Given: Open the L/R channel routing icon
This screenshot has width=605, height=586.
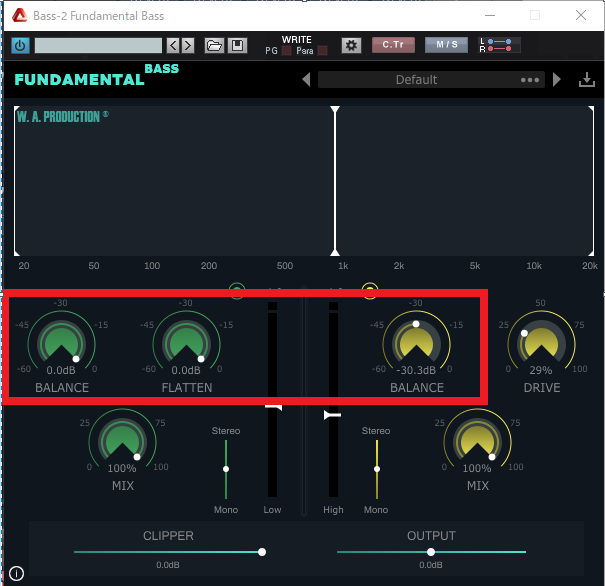Looking at the screenshot, I should tap(499, 45).
